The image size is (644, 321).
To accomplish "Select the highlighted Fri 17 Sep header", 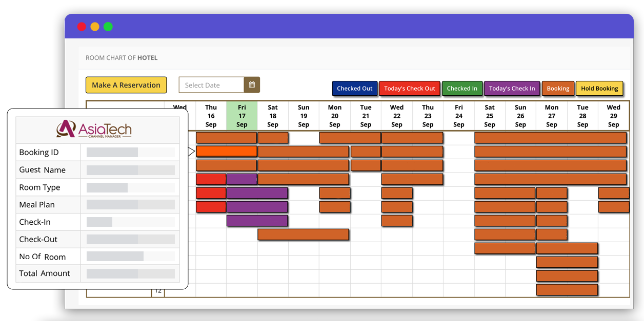I will tap(242, 116).
